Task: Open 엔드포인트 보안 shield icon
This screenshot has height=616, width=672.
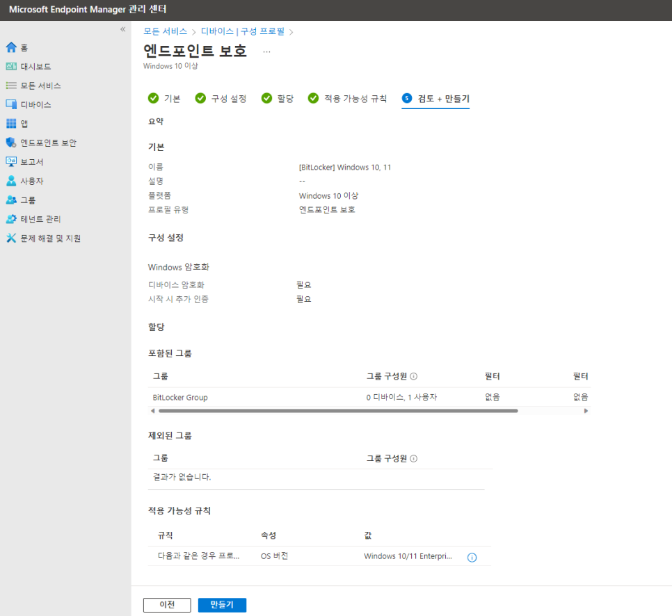Action: [11, 143]
